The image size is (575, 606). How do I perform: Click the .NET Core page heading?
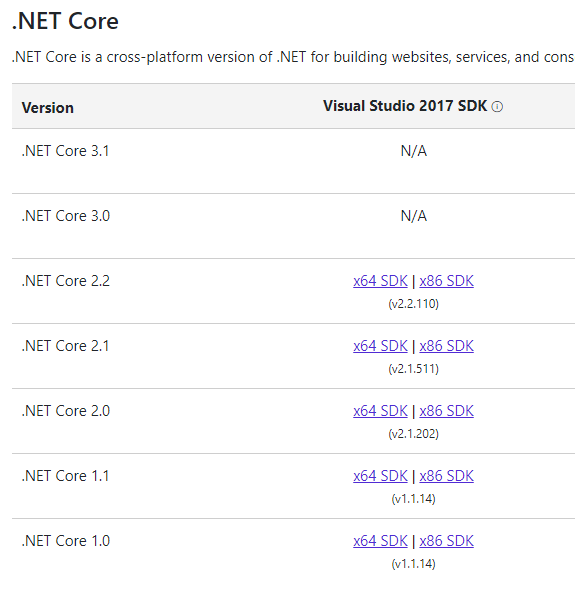pyautogui.click(x=65, y=21)
